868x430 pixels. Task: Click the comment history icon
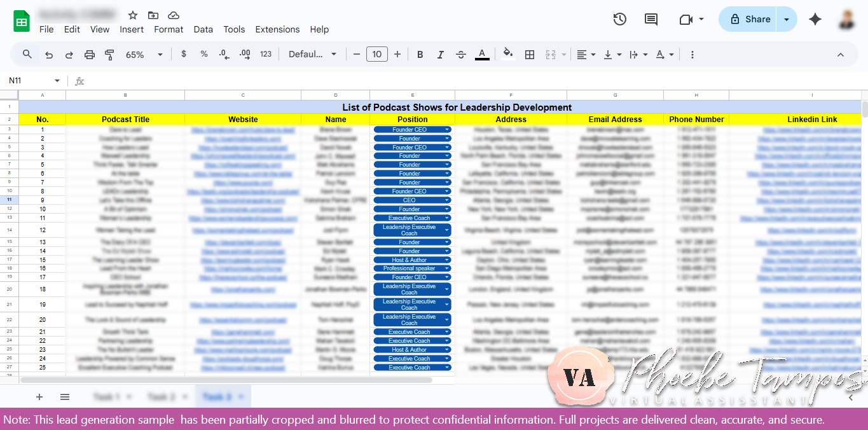click(x=651, y=19)
